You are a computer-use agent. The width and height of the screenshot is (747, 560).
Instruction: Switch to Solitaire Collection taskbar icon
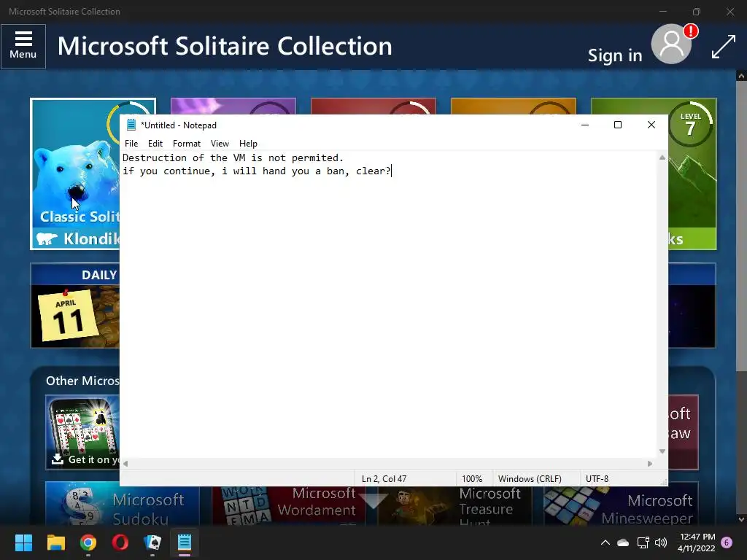(152, 542)
